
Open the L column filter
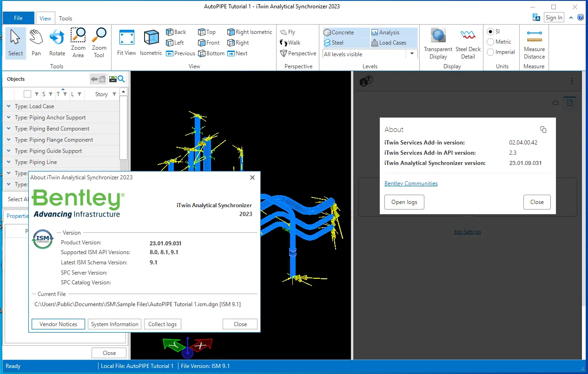[x=79, y=94]
